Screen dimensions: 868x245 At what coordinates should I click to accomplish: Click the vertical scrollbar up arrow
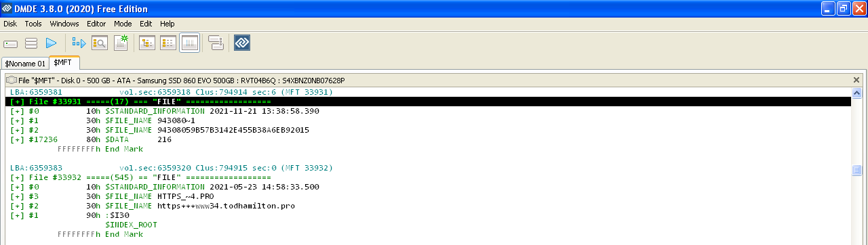[x=857, y=93]
